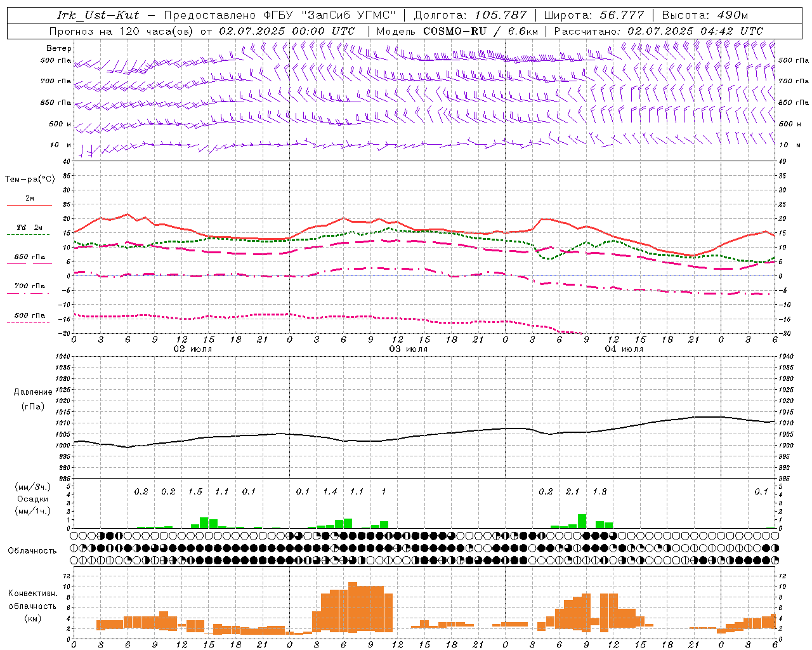Click the solid red line sample under 2м
The image size is (812, 650).
point(29,206)
